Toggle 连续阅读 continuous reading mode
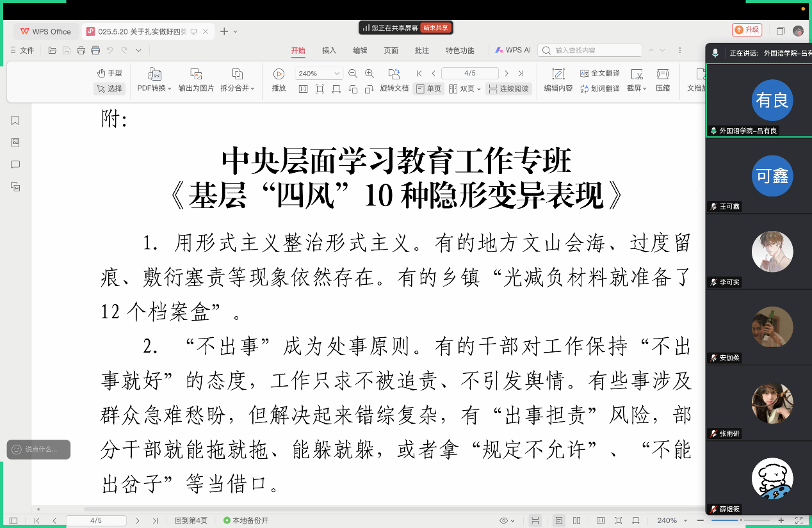Image resolution: width=812 pixels, height=528 pixels. click(509, 89)
